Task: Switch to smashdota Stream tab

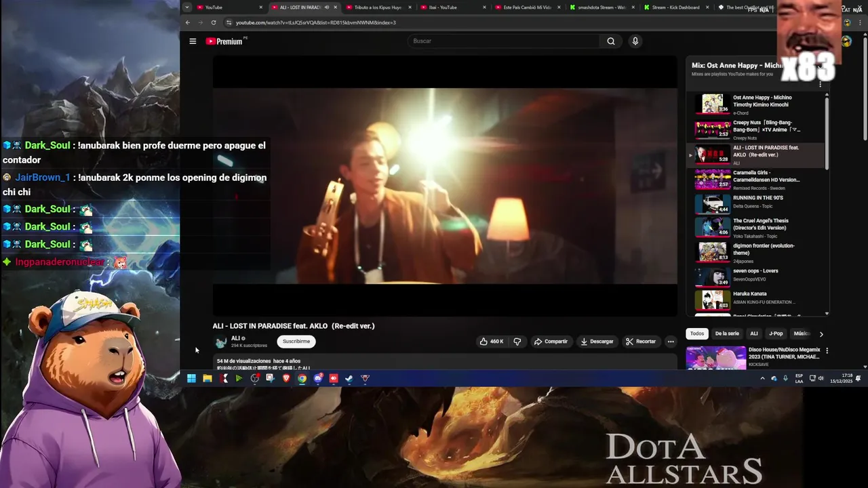Action: 601,7
